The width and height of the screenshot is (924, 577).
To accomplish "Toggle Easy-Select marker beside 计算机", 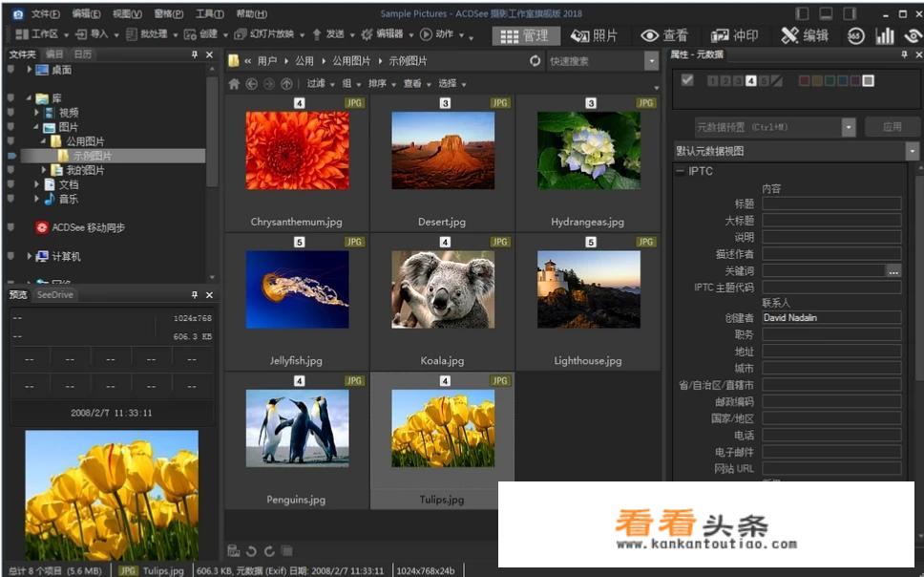I will [10, 256].
